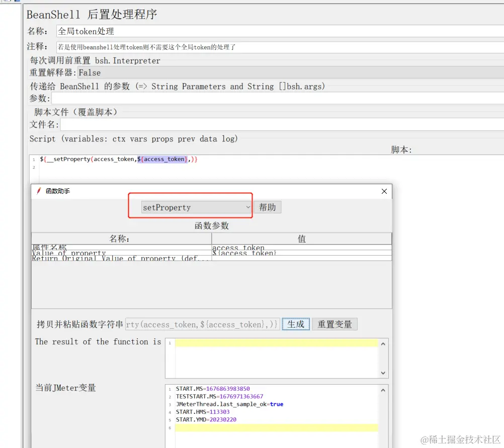Viewport: 504px width, 448px height.
Task: Click the START.MS variable line
Action: (x=213, y=389)
